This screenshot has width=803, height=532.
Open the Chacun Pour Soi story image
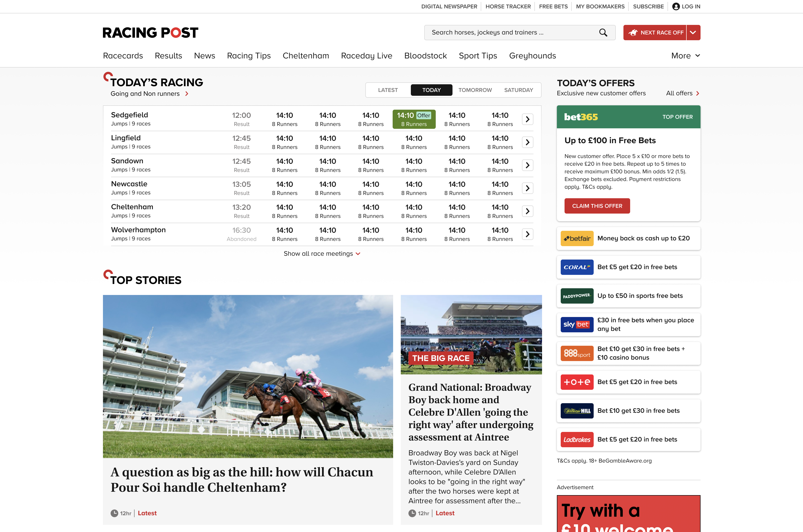(248, 376)
